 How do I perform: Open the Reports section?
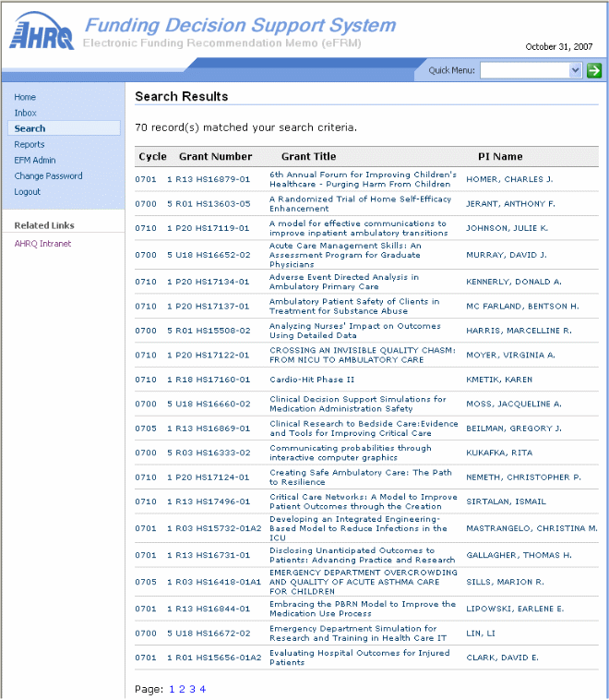(x=30, y=144)
